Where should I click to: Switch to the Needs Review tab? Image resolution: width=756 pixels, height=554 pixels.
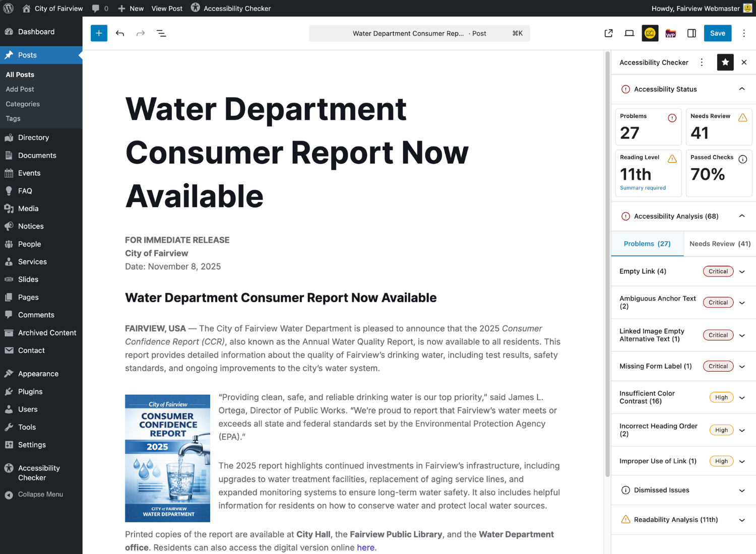(720, 244)
